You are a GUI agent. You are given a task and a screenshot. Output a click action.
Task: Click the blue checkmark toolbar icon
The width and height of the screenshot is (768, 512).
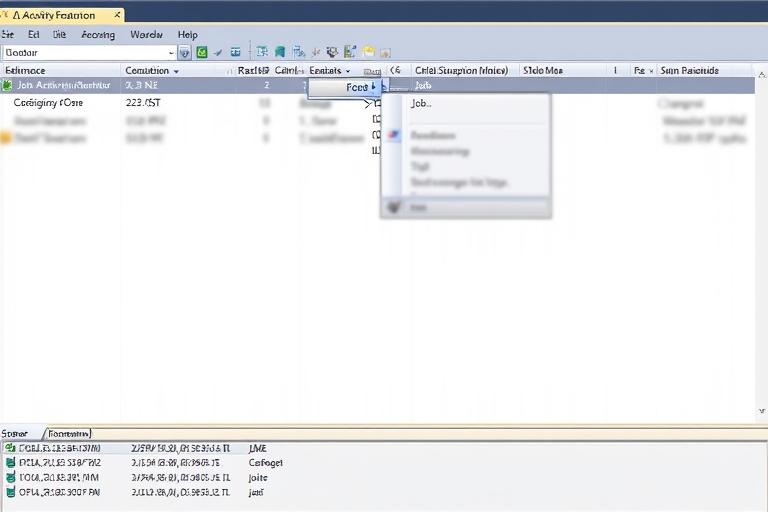pos(218,52)
